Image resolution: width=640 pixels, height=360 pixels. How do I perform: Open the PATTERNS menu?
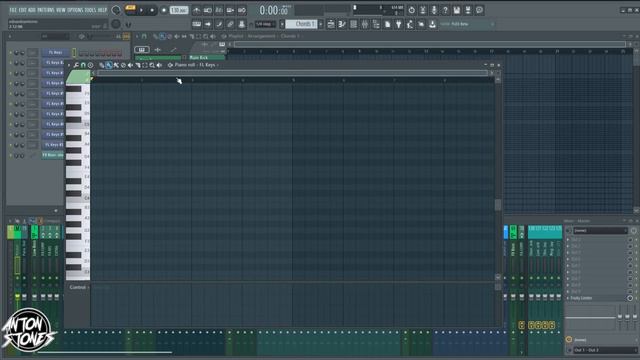point(45,10)
